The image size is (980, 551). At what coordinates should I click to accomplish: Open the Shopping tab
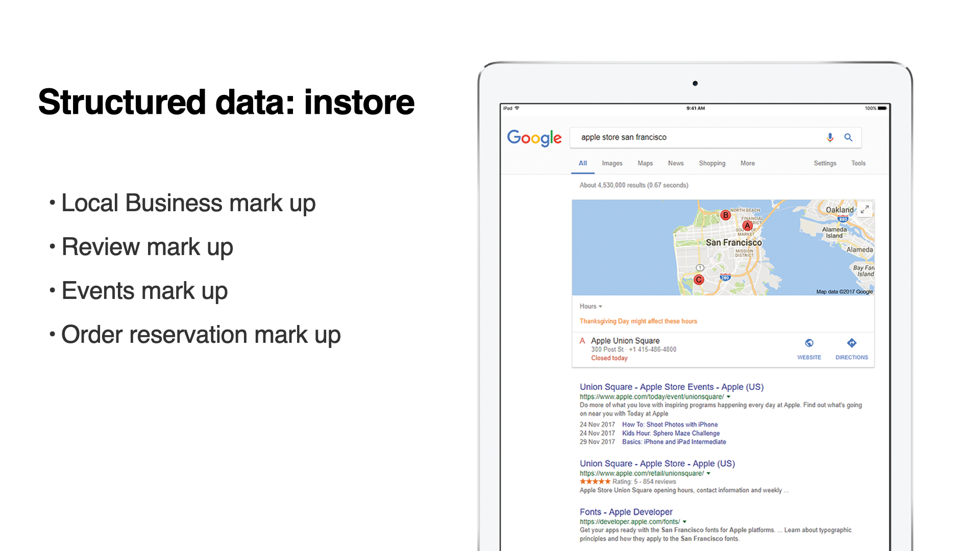tap(712, 163)
